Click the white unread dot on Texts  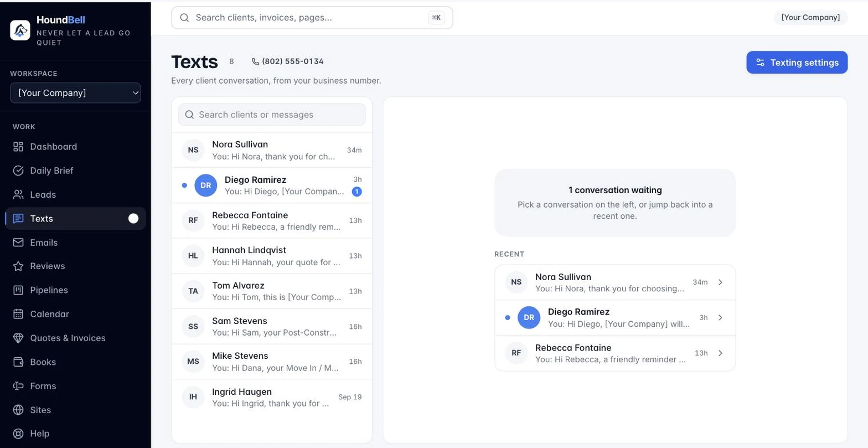[x=133, y=219]
